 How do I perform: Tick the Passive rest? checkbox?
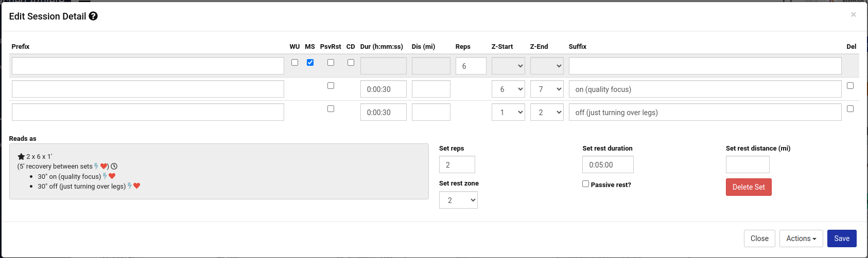[x=585, y=183]
